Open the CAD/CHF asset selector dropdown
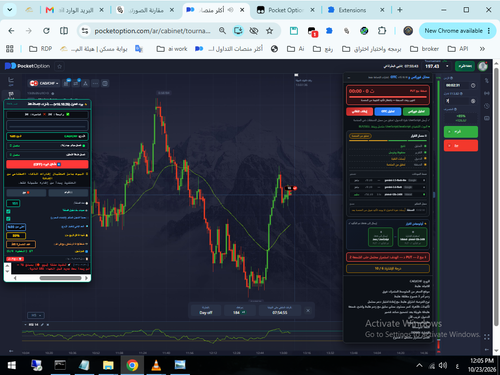The image size is (500, 375). (44, 83)
